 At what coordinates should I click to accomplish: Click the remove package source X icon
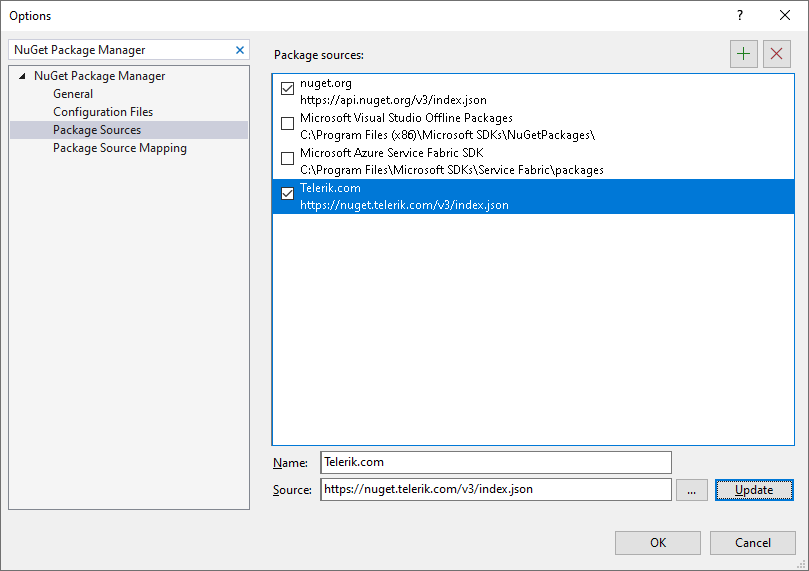point(777,54)
